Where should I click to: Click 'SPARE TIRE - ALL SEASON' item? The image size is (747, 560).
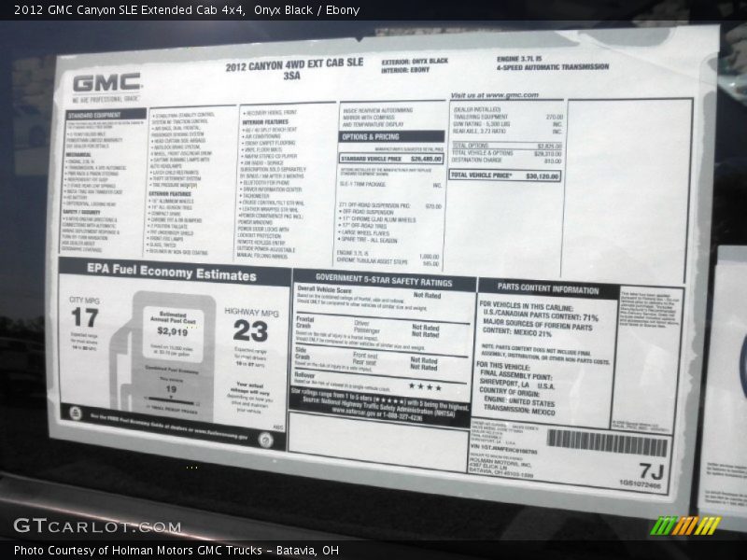pos(368,240)
